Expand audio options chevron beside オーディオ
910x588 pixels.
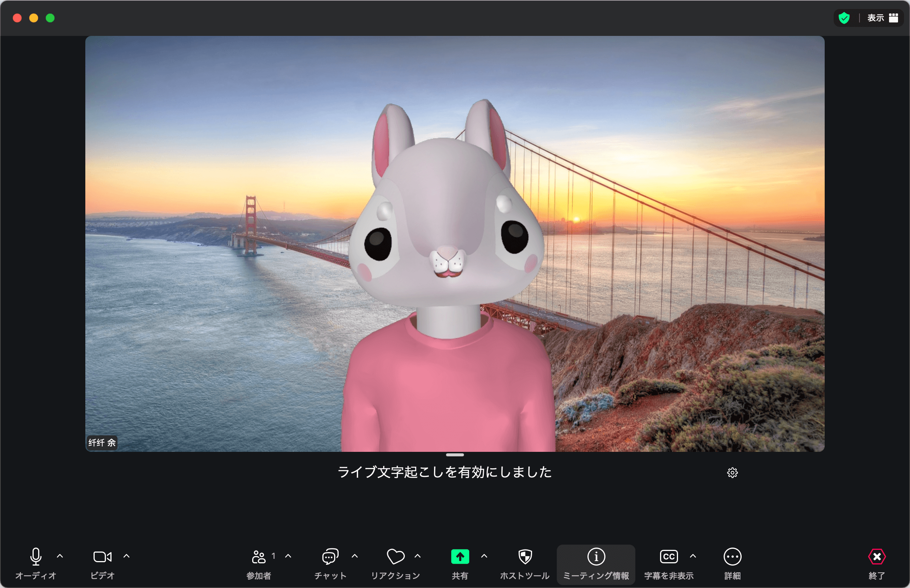coord(60,556)
